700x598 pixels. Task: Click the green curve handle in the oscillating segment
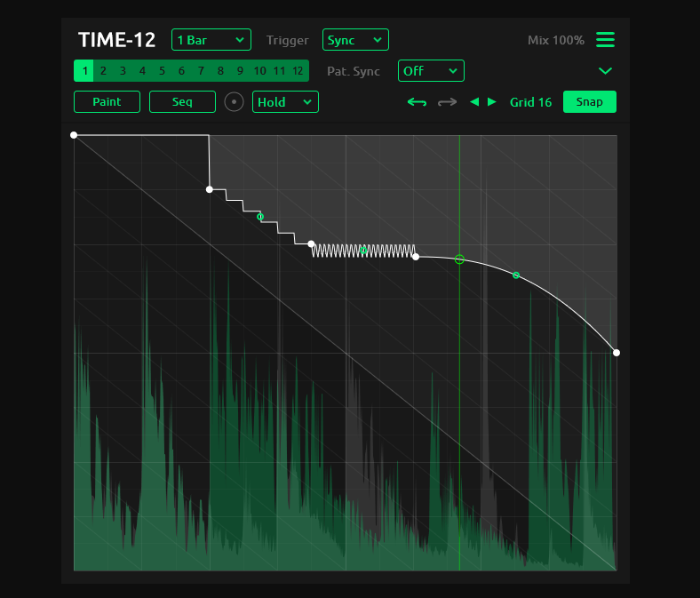tap(363, 251)
